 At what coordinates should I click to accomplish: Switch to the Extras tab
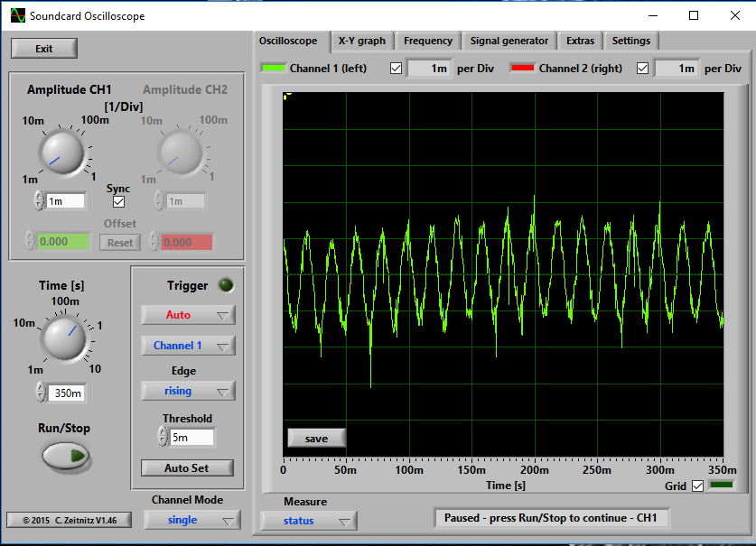click(x=581, y=41)
